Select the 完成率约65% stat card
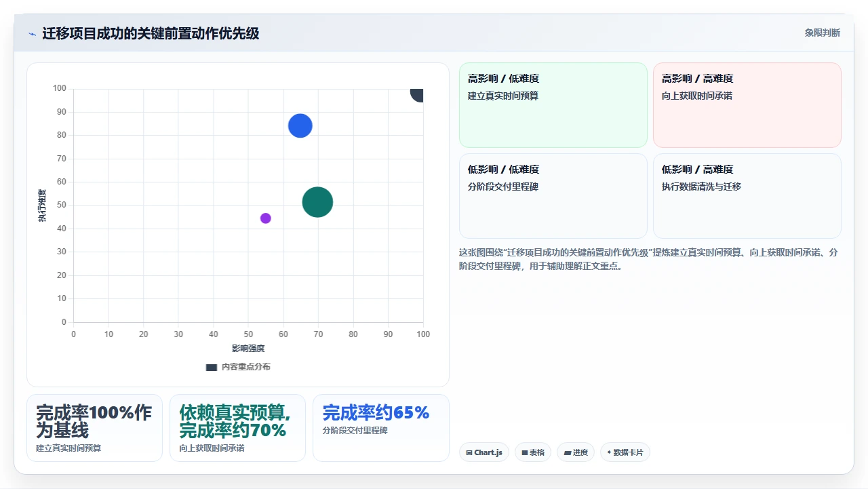 click(x=381, y=428)
